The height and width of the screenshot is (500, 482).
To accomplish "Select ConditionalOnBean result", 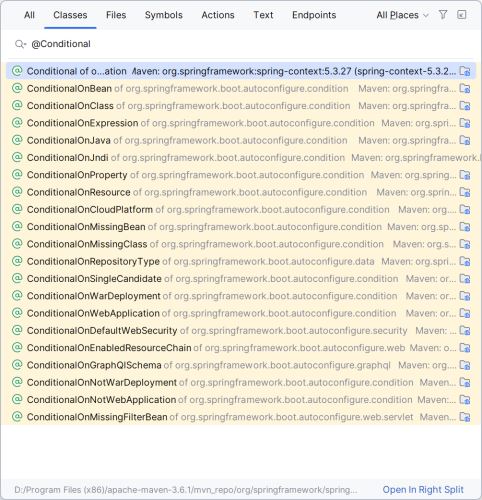I will point(241,88).
